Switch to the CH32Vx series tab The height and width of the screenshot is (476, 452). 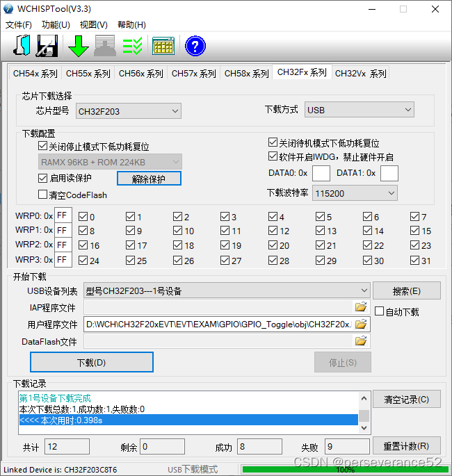coord(361,74)
